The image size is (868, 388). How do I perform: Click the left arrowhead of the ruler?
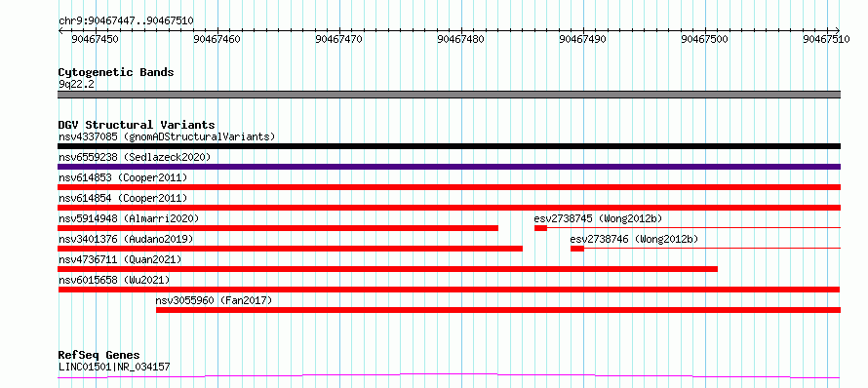[60, 30]
